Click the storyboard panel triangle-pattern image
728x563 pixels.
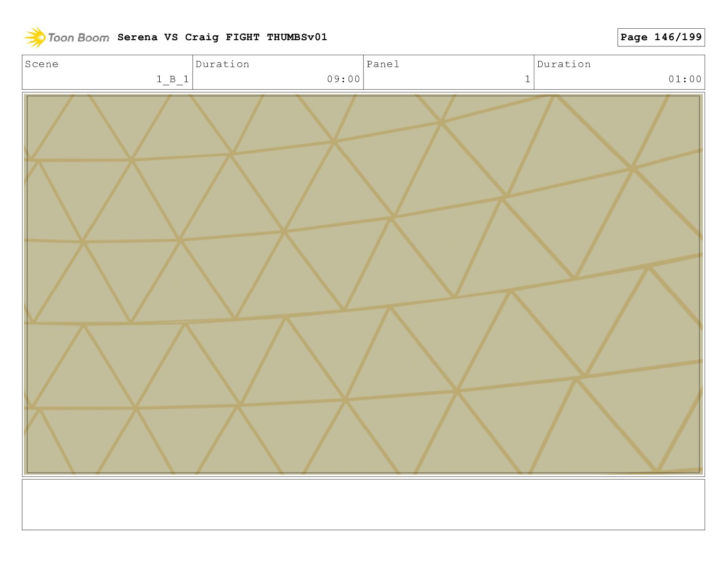[363, 284]
